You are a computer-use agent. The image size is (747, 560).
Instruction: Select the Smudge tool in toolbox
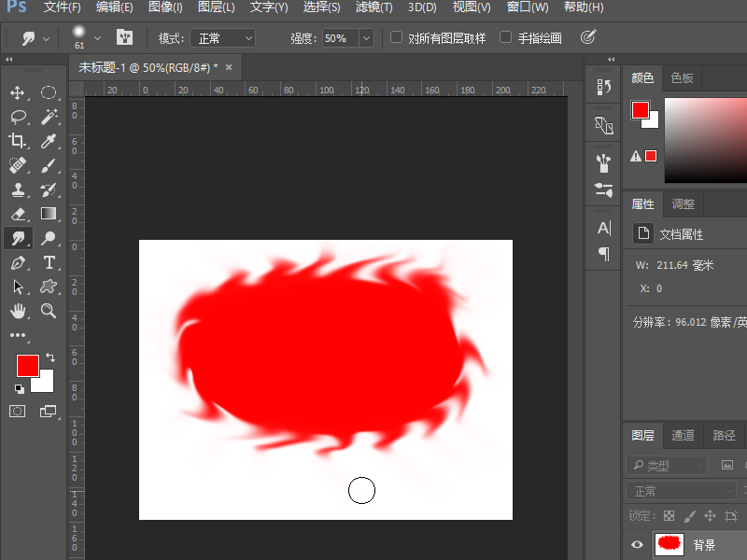pyautogui.click(x=18, y=238)
